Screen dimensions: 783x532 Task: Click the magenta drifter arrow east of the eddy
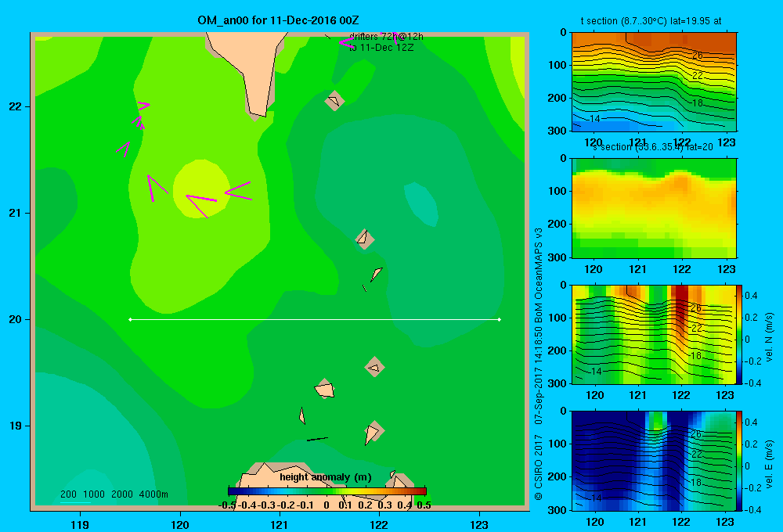238,191
